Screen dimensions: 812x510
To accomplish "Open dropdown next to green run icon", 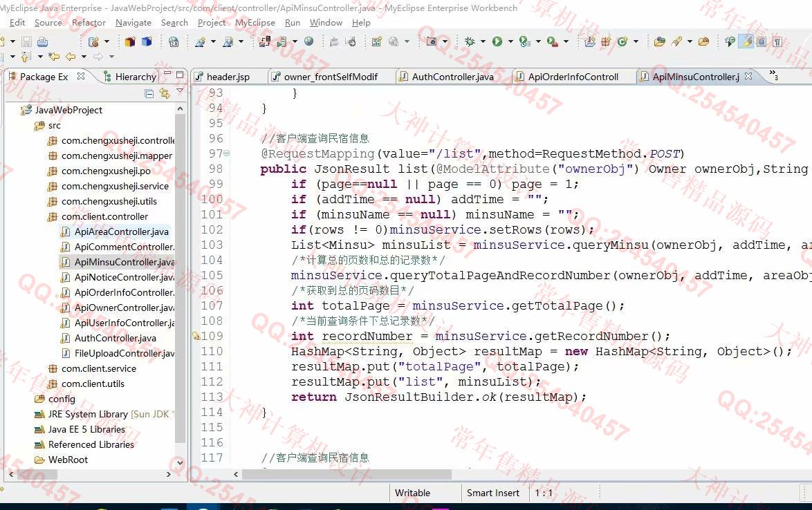I will click(x=510, y=42).
